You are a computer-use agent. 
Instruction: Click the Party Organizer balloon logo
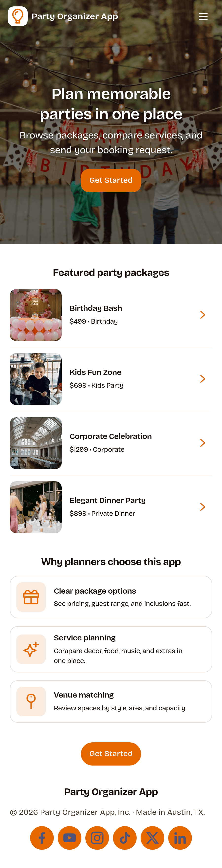(18, 16)
